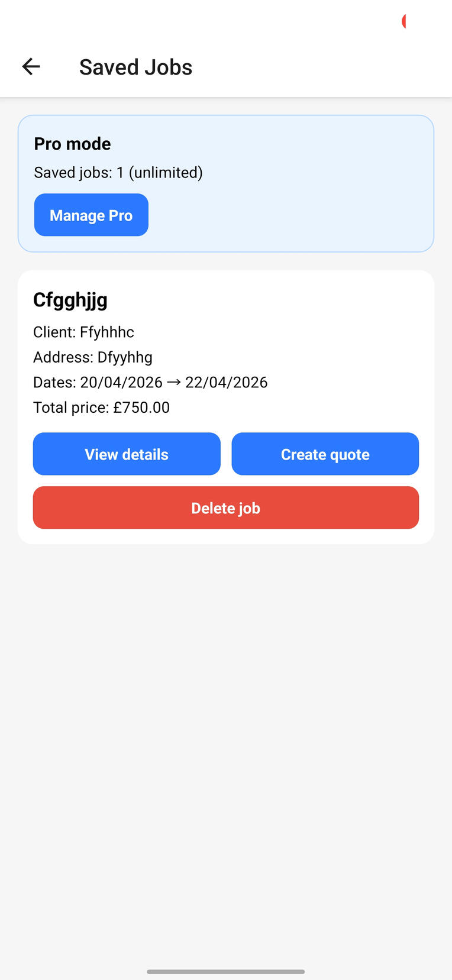Tap the empty area below the job card

[x=225, y=739]
